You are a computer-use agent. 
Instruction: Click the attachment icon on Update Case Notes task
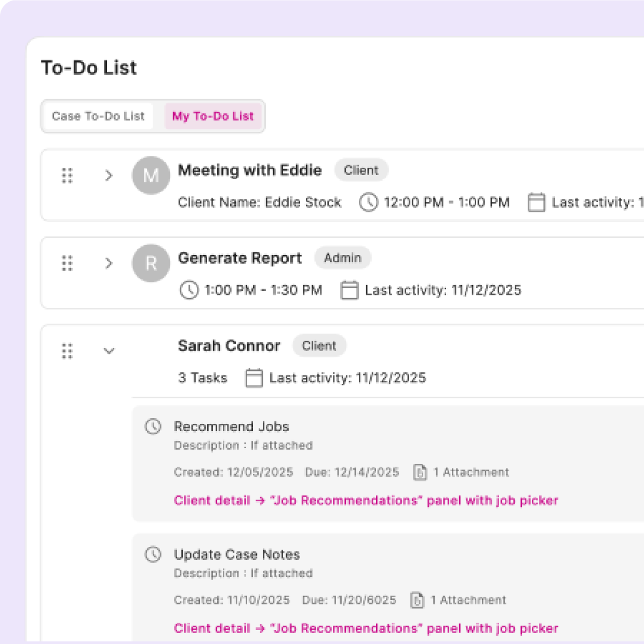pos(419,600)
